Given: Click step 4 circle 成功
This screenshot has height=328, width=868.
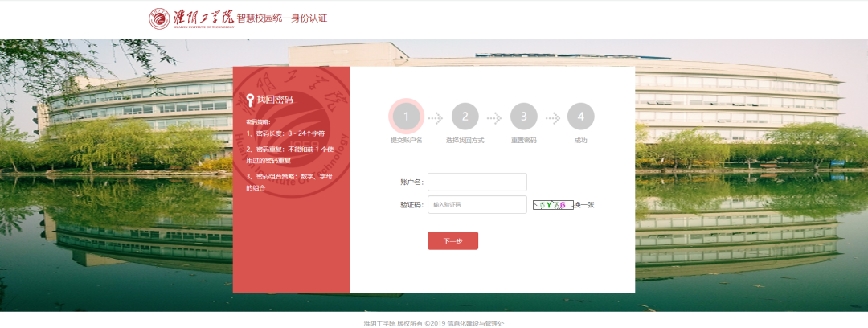Looking at the screenshot, I should 581,117.
